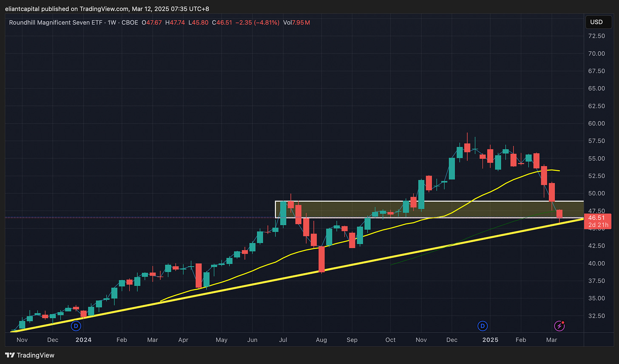Click the 52.50 price axis label

(596, 176)
